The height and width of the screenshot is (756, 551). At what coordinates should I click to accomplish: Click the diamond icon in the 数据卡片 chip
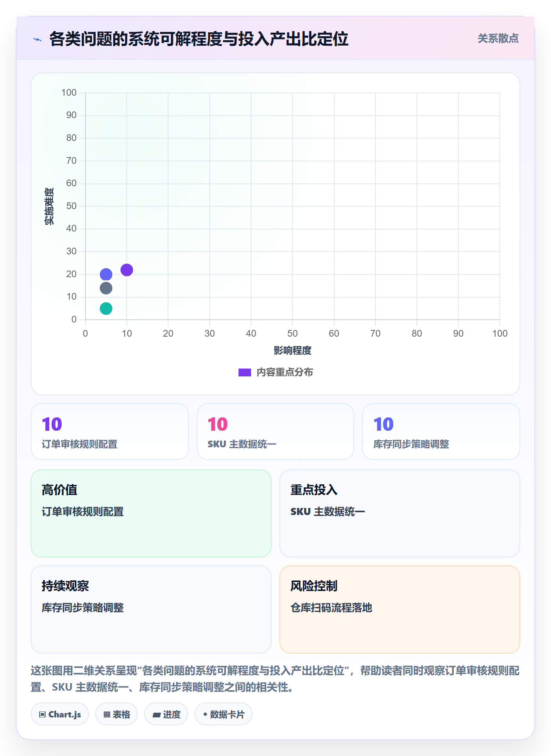(205, 714)
